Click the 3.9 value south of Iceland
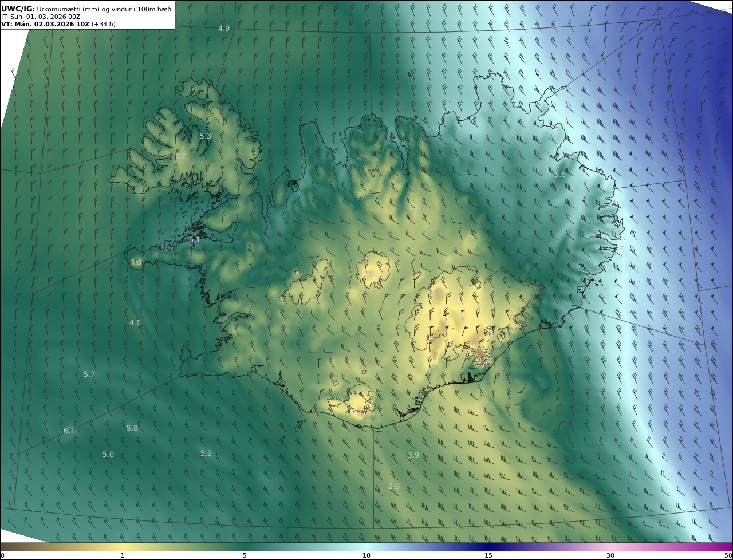Viewport: 733px width, 560px height. click(x=413, y=455)
